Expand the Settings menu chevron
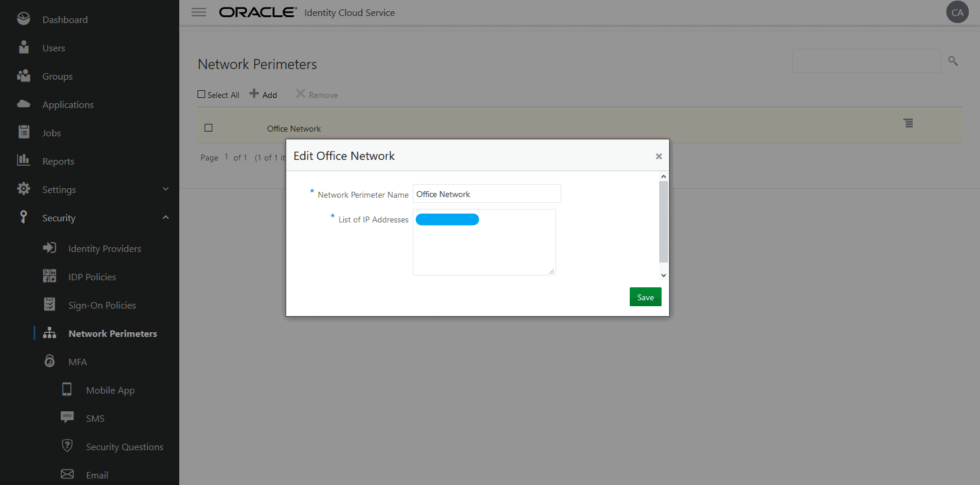980x485 pixels. pyautogui.click(x=166, y=189)
